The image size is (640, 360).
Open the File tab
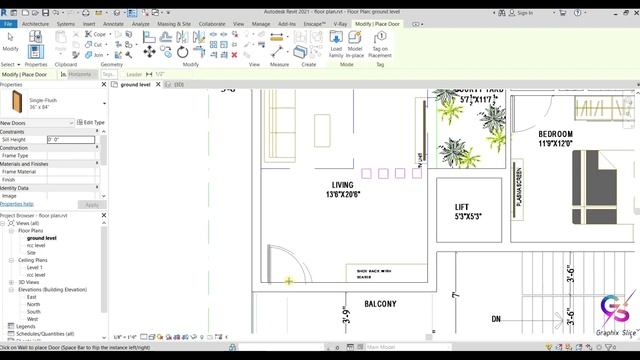[x=8, y=24]
